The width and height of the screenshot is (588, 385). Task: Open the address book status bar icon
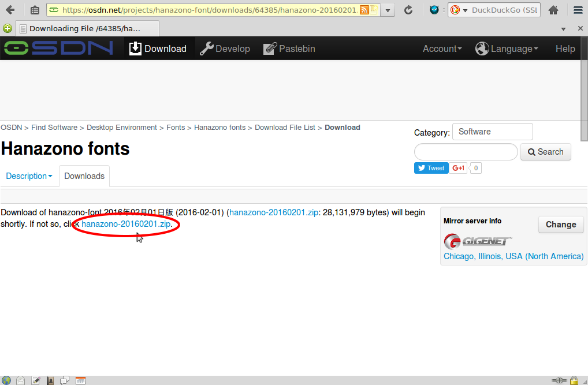50,380
